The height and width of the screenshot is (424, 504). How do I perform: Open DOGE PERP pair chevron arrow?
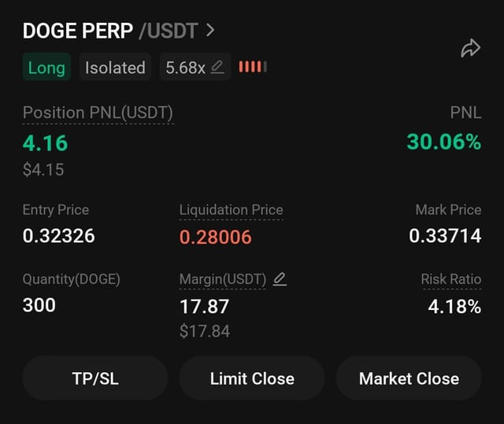[x=210, y=31]
